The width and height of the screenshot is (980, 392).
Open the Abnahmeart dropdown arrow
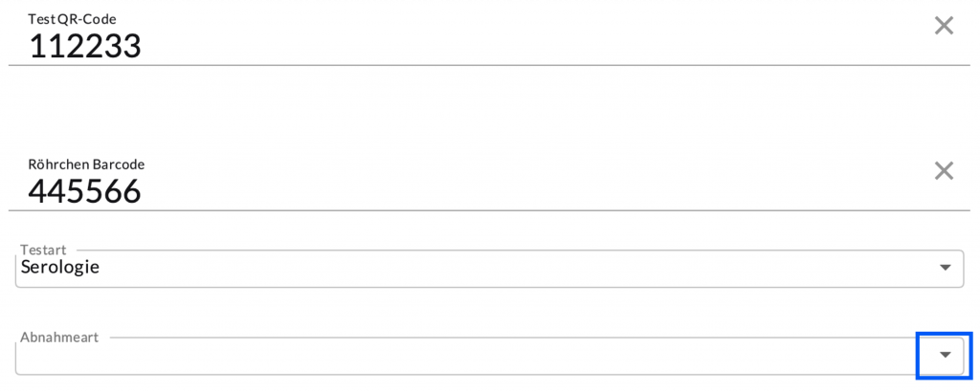[945, 355]
